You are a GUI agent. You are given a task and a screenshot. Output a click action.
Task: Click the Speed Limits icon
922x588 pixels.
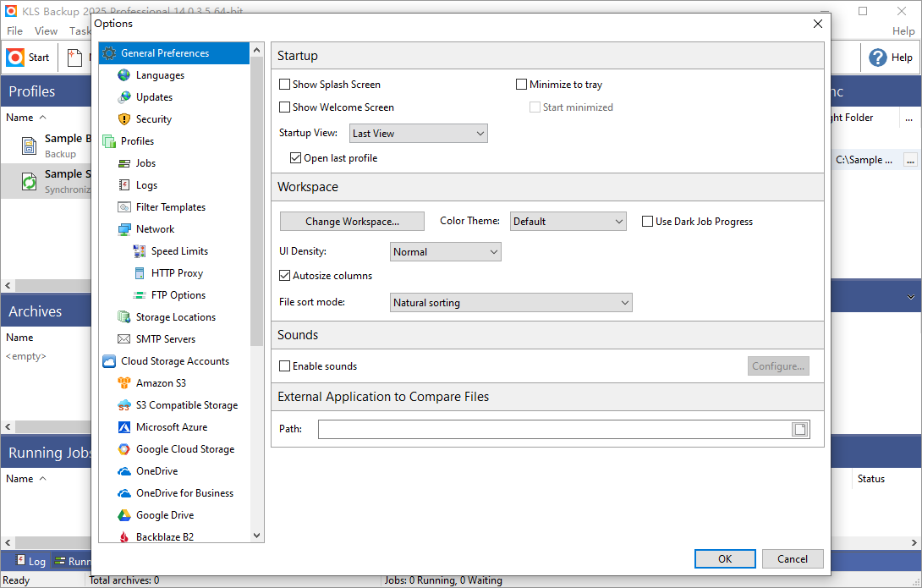coord(140,251)
